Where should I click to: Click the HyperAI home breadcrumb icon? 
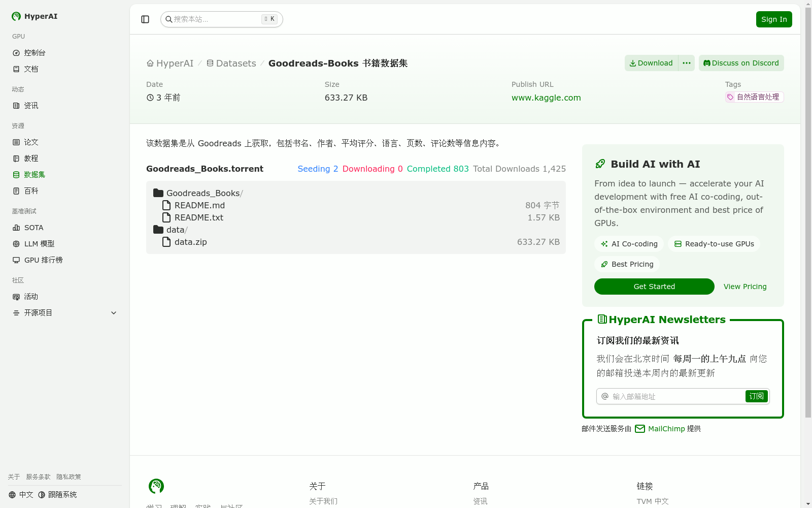point(150,63)
